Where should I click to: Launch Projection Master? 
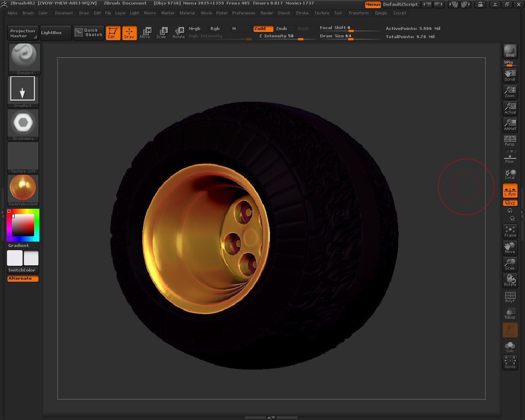click(22, 32)
